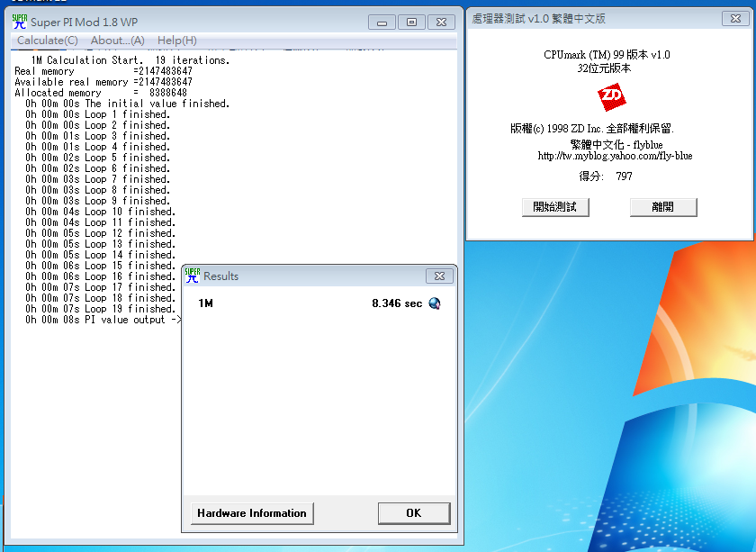Click the 'Loop 11 finished.' log line
This screenshot has width=756, height=552.
click(100, 222)
